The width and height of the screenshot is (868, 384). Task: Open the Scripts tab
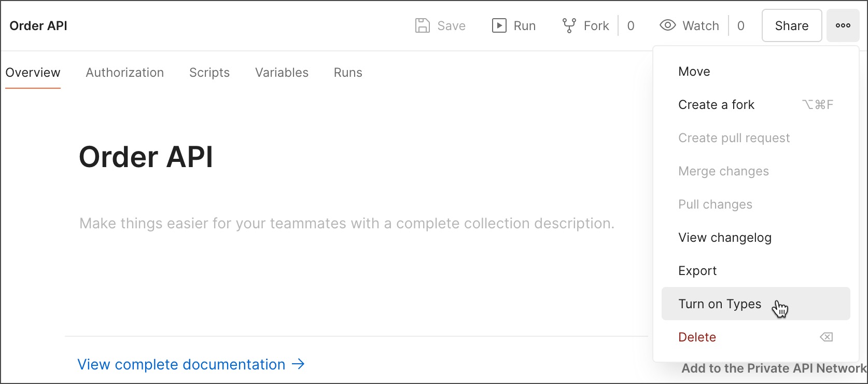tap(209, 73)
